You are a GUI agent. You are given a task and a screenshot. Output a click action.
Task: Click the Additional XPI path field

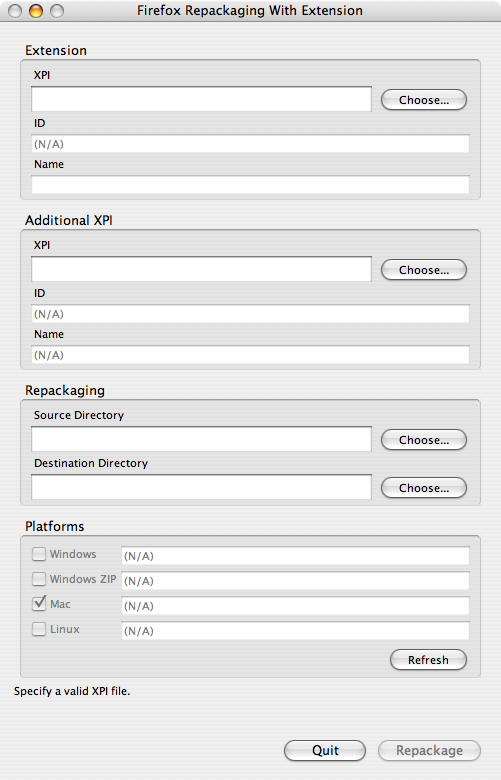(201, 269)
